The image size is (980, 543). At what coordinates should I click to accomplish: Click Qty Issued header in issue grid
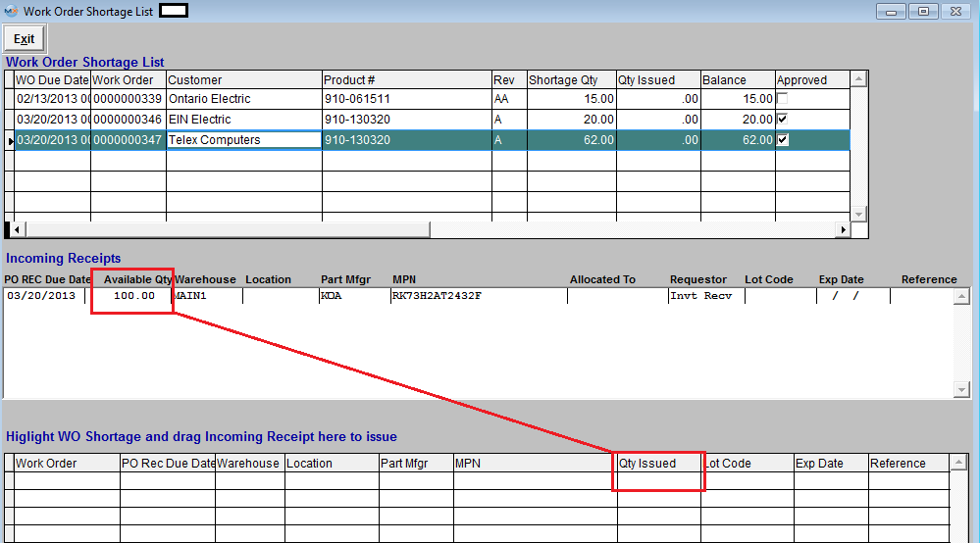pos(659,463)
